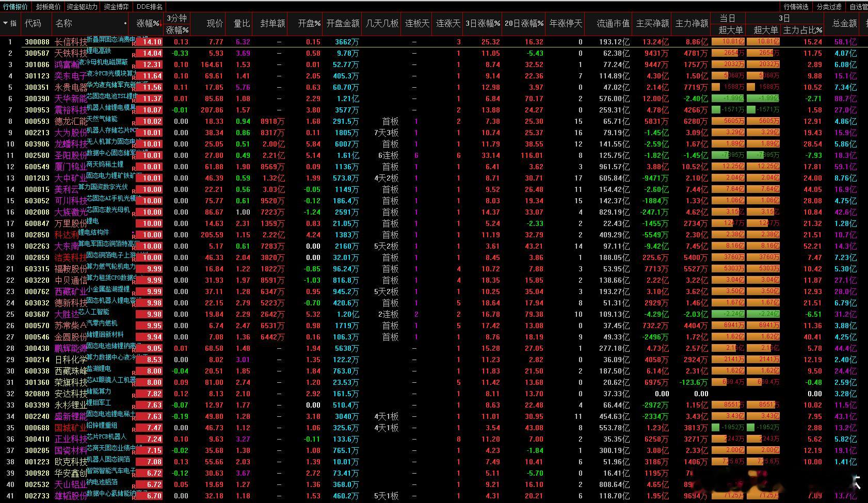Click the 7天3板 cell for 大为股份
This screenshot has height=503, width=868.
(386, 133)
